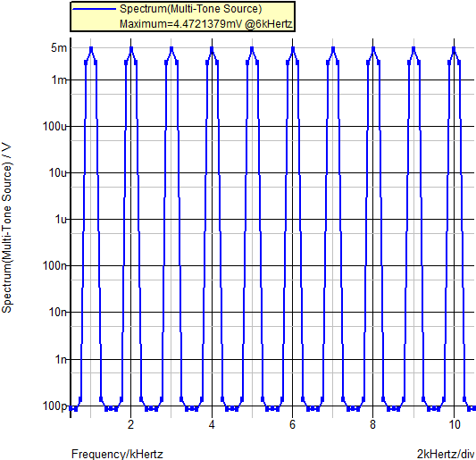476x460 pixels.
Task: Click the spectrum peak at 1 kHz
Action: pos(91,48)
